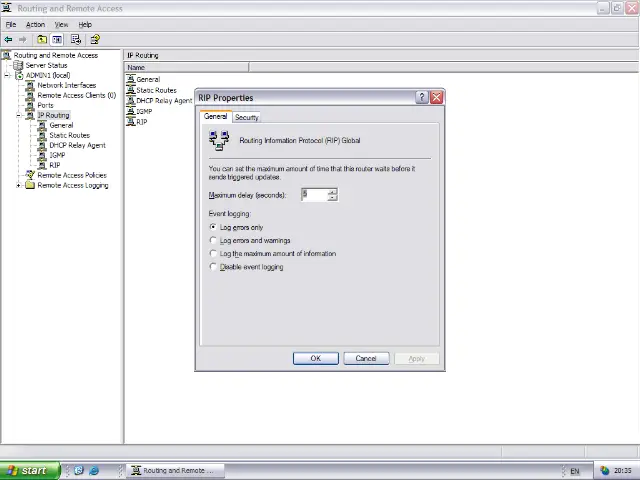Click Cancel in RIP Properties dialog
The image size is (640, 480).
366,358
